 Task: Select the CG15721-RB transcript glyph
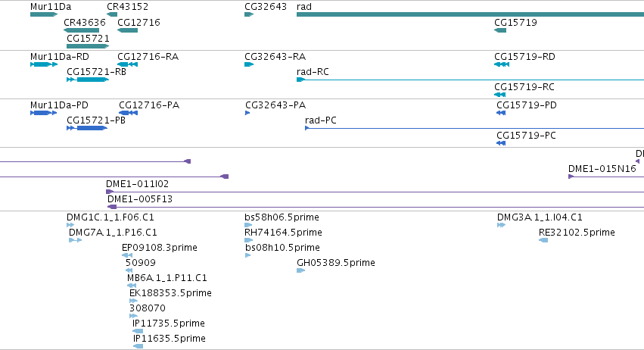(88, 80)
